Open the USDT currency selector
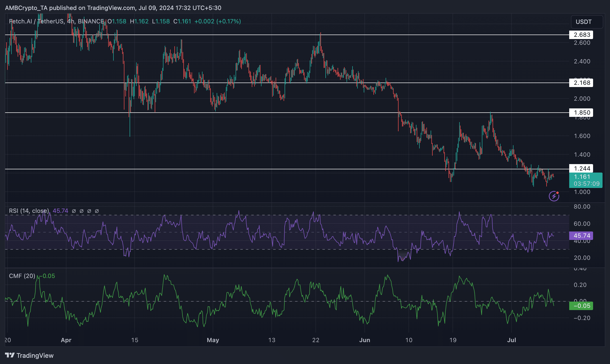The height and width of the screenshot is (364, 610). pyautogui.click(x=587, y=22)
